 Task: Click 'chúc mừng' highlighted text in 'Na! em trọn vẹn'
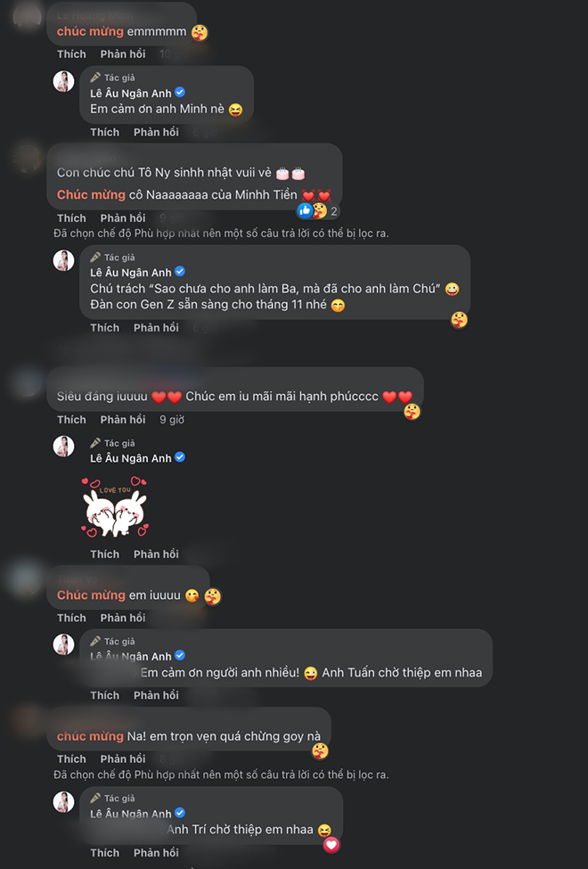click(90, 736)
